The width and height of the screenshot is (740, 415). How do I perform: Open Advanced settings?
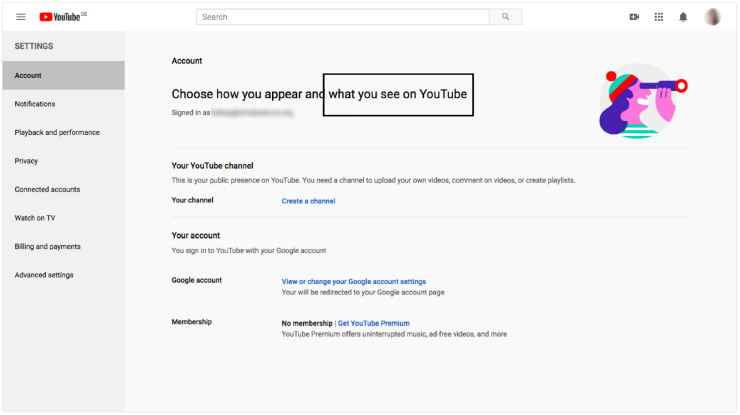(64, 275)
